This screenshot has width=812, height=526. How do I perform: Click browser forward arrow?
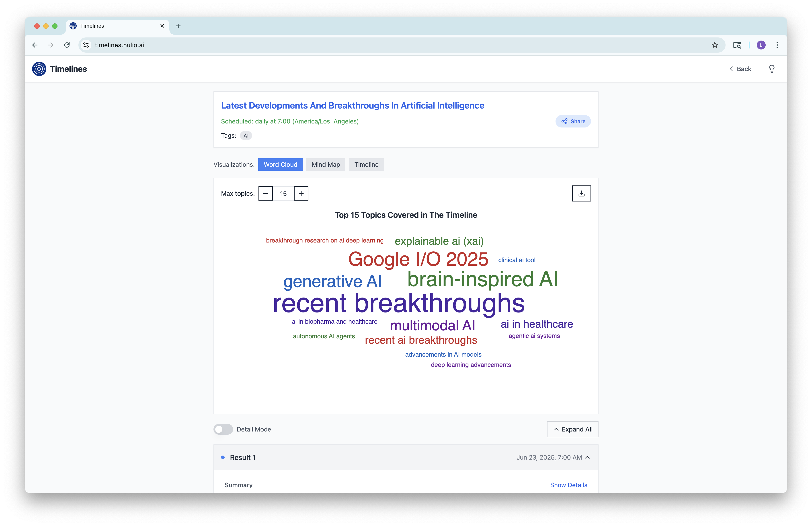point(51,45)
